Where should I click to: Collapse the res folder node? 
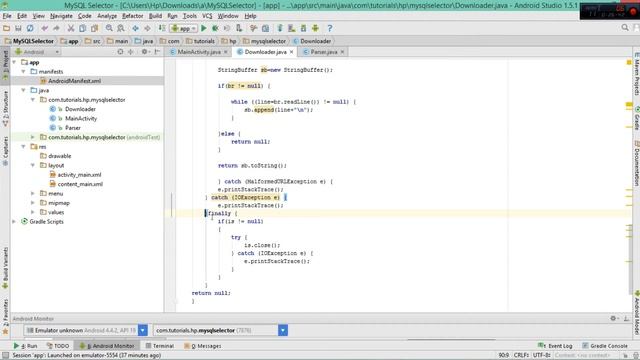(24, 147)
